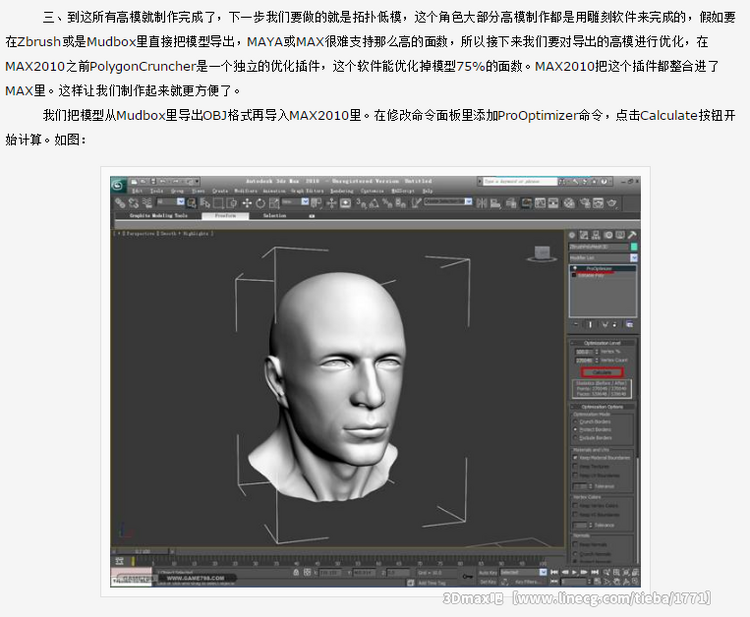
Task: Click the ViewCube in the viewport
Action: [542, 253]
